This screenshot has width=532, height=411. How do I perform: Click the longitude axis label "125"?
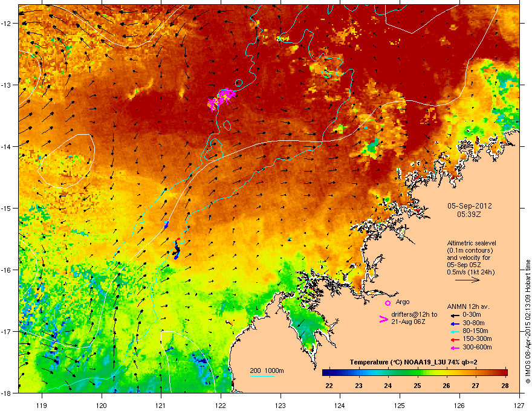(400, 405)
